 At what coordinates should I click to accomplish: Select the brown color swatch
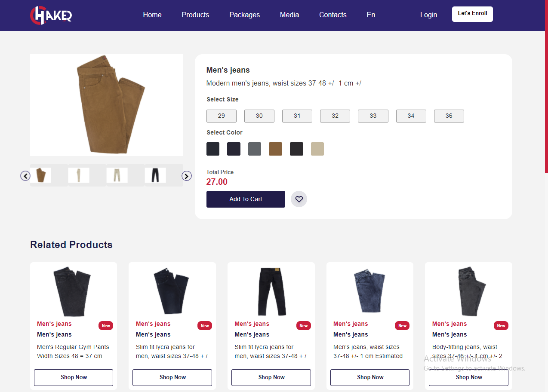coord(275,149)
